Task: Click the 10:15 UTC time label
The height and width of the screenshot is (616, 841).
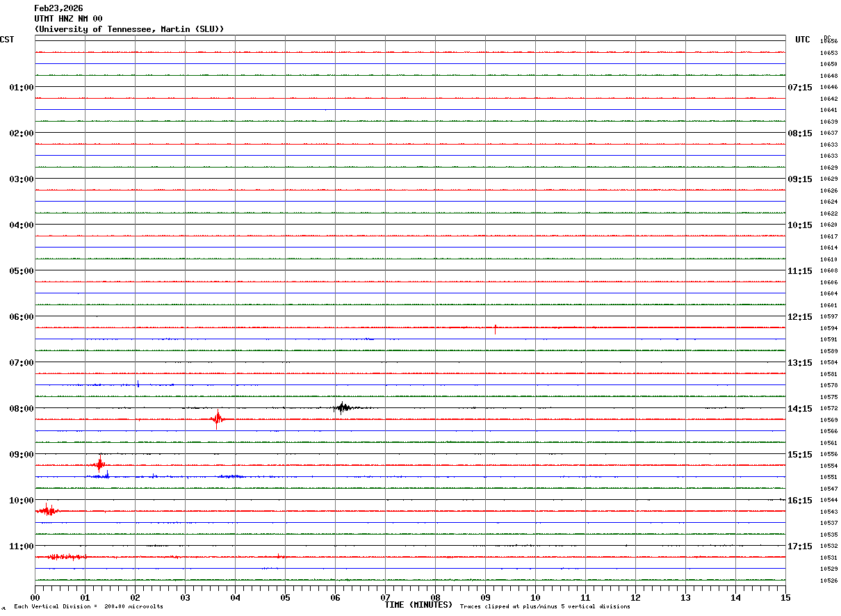Action: tap(800, 225)
